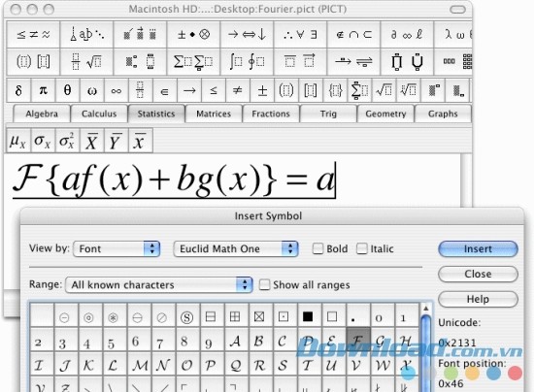The image size is (534, 392).
Task: Open the logical symbols palette (∴ ∀ ∃)
Action: [x=300, y=34]
